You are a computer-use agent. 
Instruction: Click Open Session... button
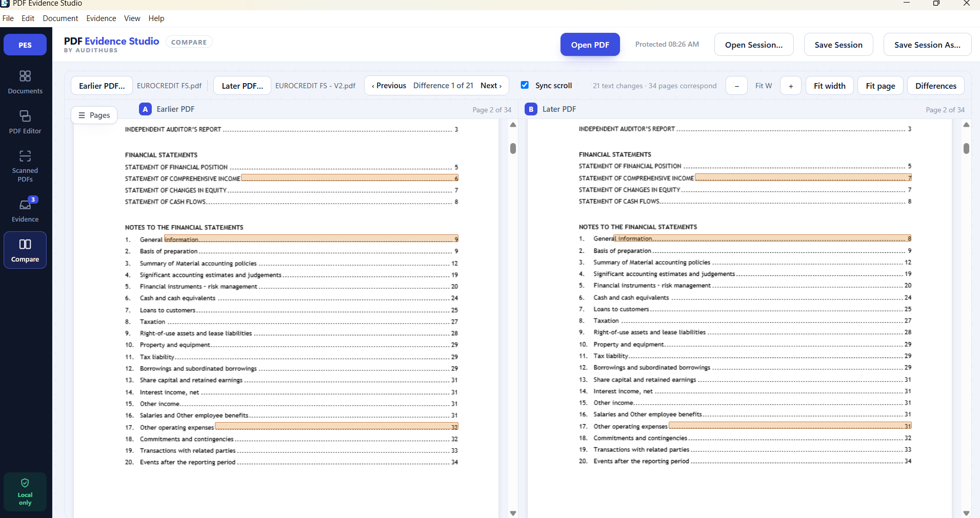(754, 45)
